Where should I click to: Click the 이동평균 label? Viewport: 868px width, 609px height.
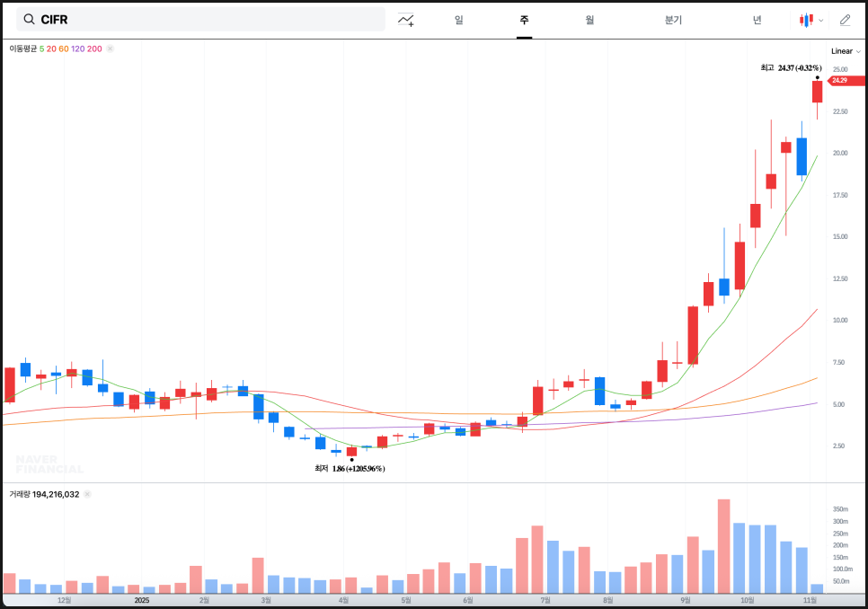click(x=22, y=49)
